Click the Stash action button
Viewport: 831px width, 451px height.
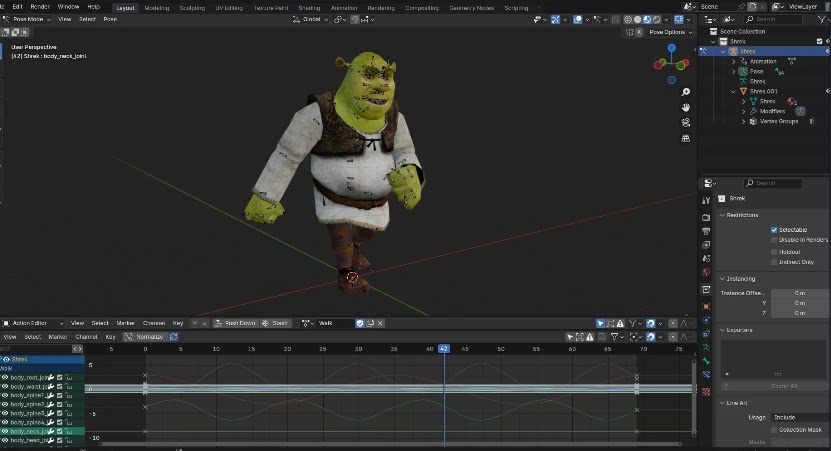pyautogui.click(x=275, y=323)
